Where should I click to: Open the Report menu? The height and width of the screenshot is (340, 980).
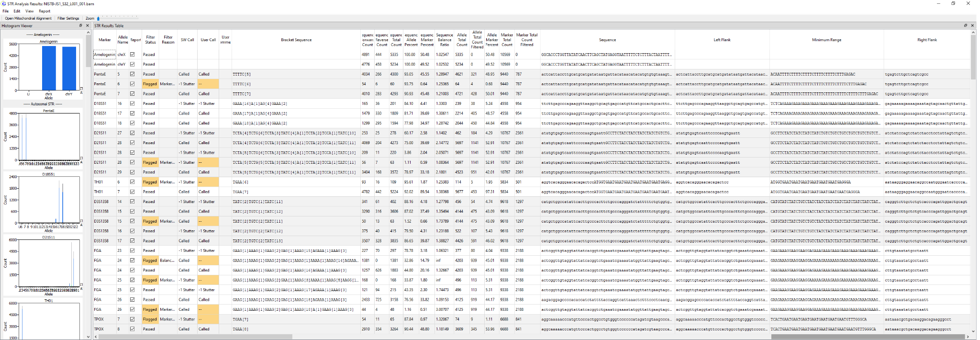45,11
